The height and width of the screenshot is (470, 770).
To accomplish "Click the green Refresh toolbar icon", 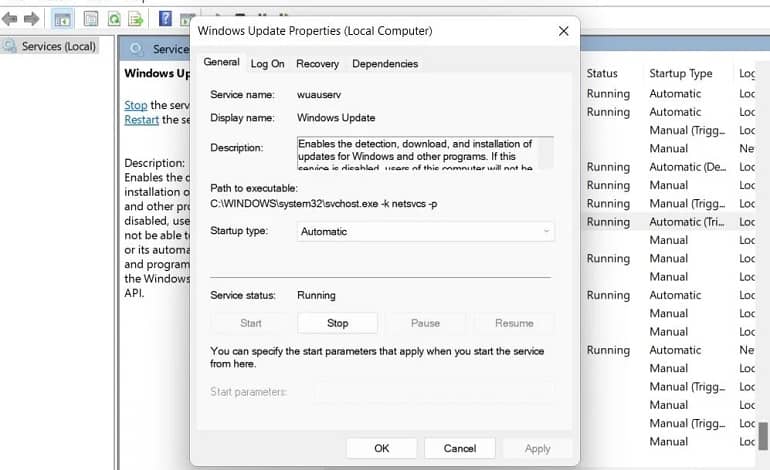I will 114,19.
